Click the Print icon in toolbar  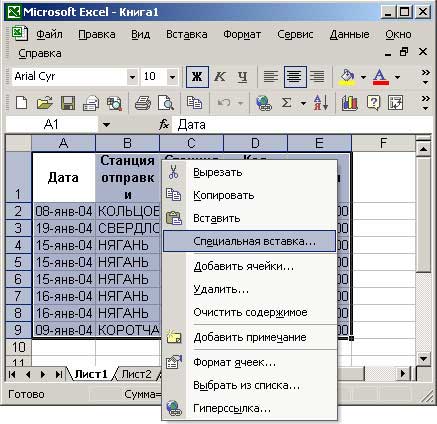coord(143,103)
